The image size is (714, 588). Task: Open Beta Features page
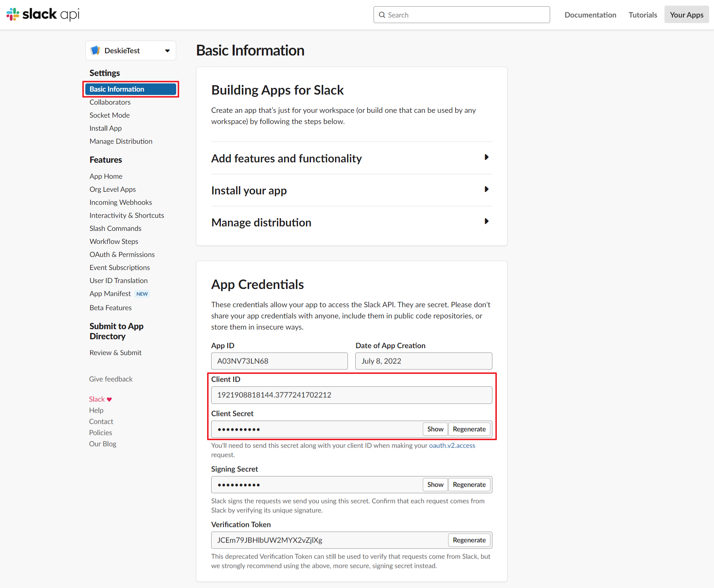tap(110, 308)
